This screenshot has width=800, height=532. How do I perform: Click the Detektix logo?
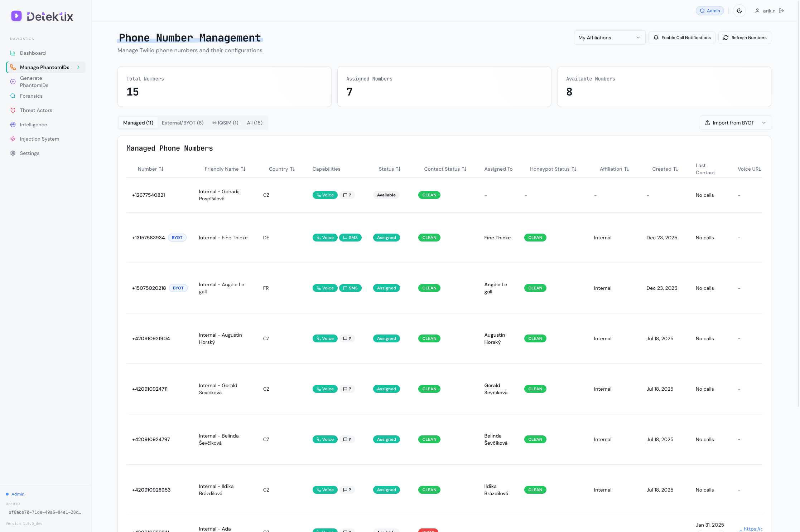(x=42, y=16)
